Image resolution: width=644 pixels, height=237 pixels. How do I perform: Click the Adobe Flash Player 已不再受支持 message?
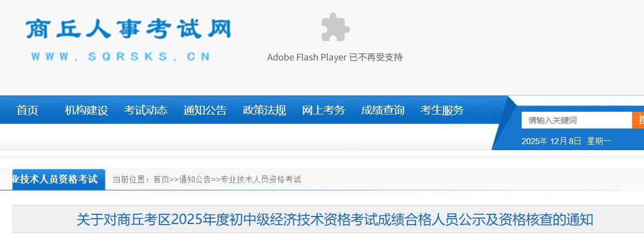pos(335,57)
